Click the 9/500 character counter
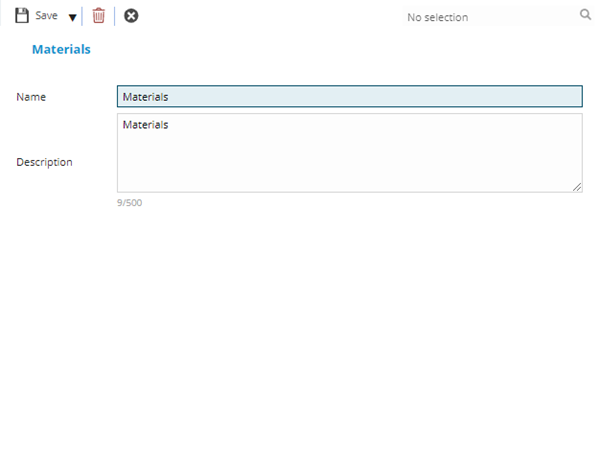 [129, 203]
